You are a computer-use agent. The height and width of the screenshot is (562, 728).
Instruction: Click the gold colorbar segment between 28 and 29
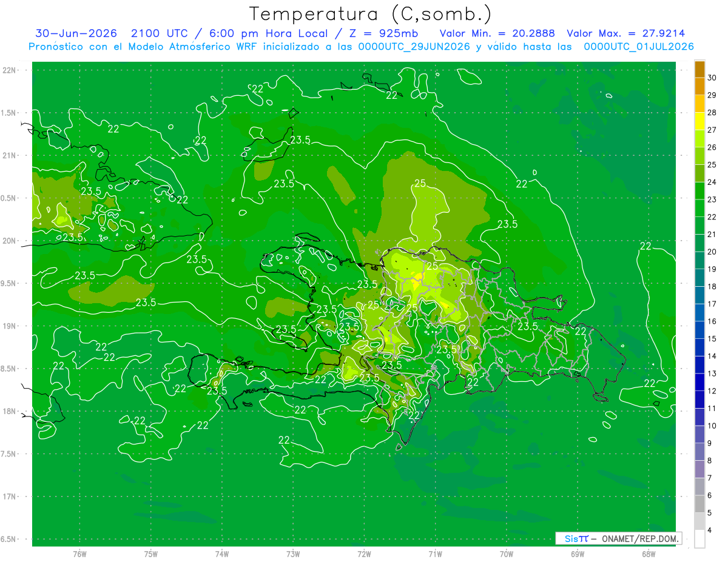[x=699, y=104]
